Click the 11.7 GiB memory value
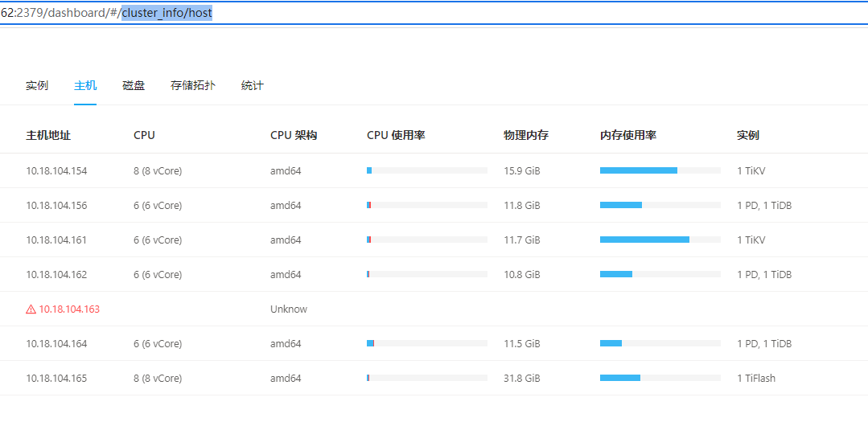868x422 pixels. [521, 240]
